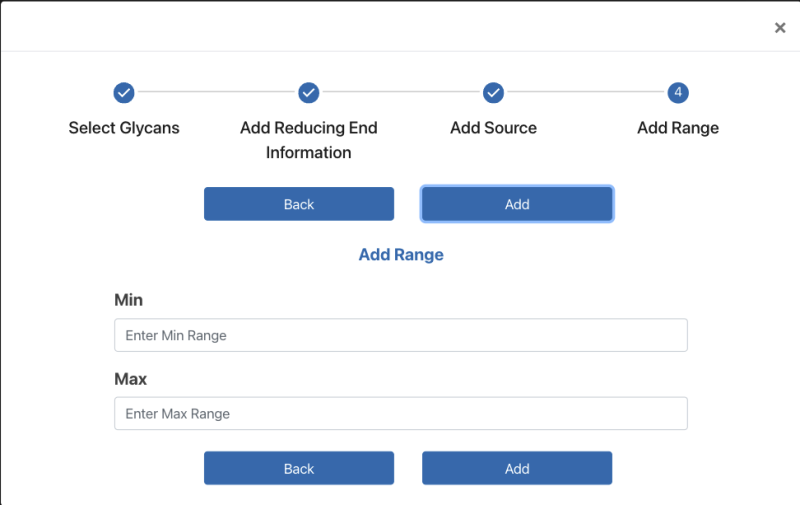Close the dialog with the X icon
Image resolution: width=800 pixels, height=505 pixels.
(x=780, y=28)
